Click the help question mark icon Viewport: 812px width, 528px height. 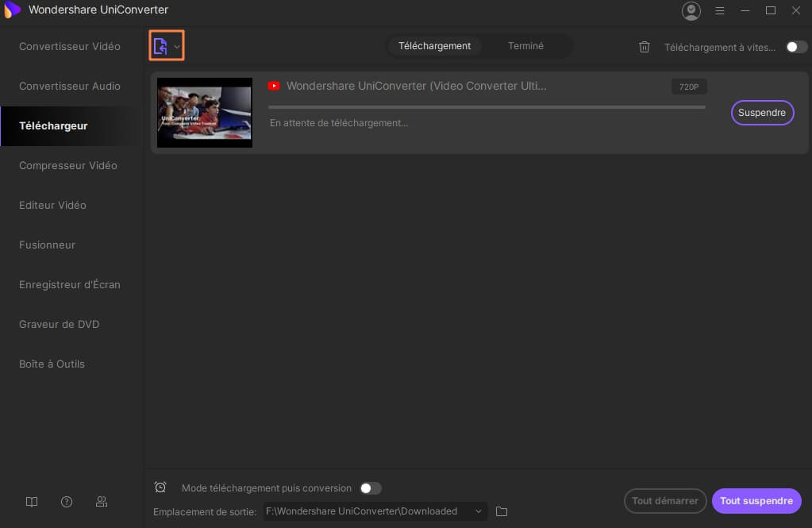(x=67, y=502)
